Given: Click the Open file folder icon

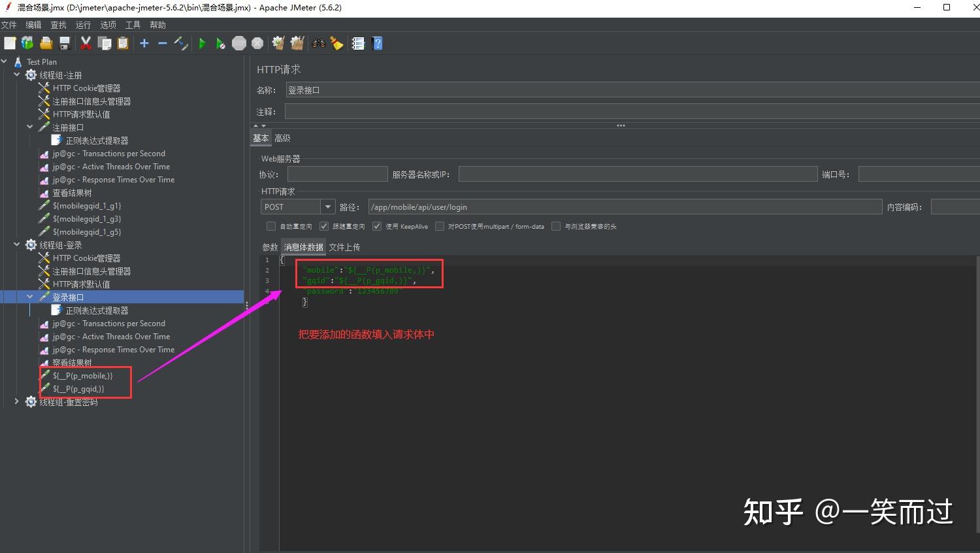Looking at the screenshot, I should pos(46,43).
